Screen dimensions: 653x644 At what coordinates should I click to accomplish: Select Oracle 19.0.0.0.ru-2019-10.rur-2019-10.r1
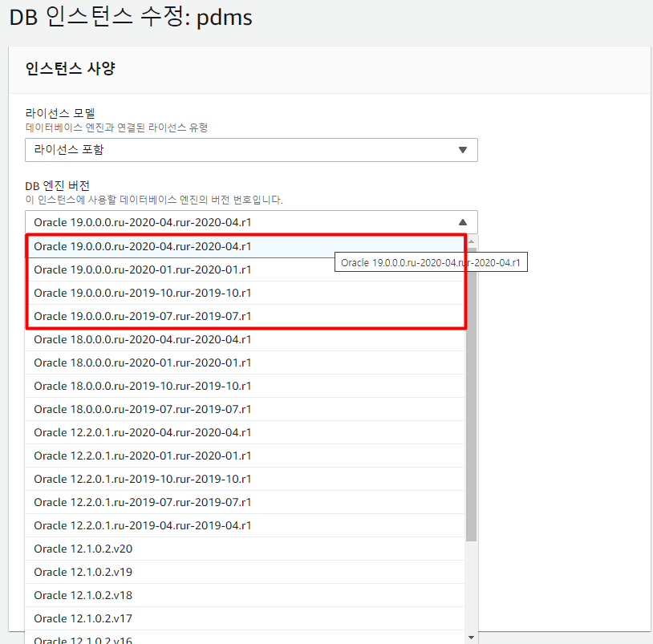(x=245, y=293)
